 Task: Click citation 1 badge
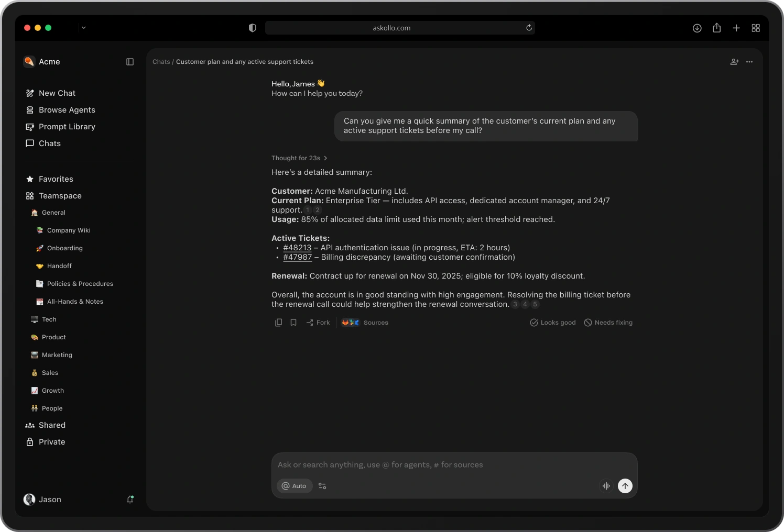pos(308,210)
